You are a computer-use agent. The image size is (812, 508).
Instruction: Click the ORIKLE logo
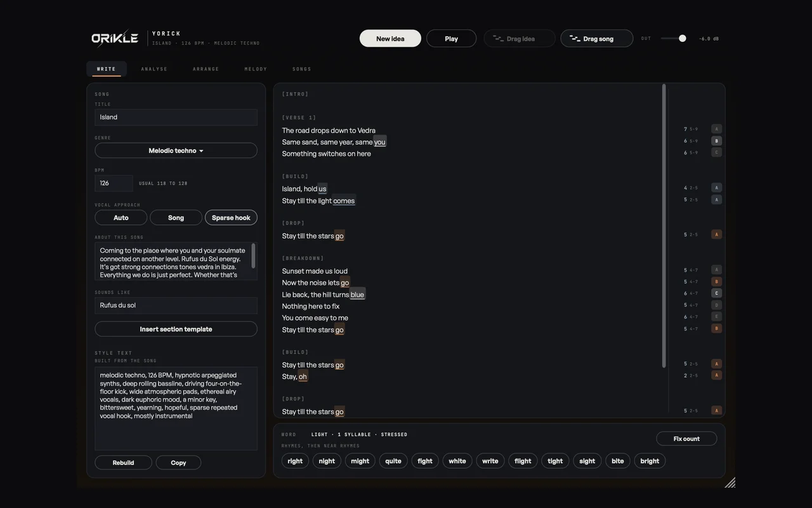[x=115, y=38]
